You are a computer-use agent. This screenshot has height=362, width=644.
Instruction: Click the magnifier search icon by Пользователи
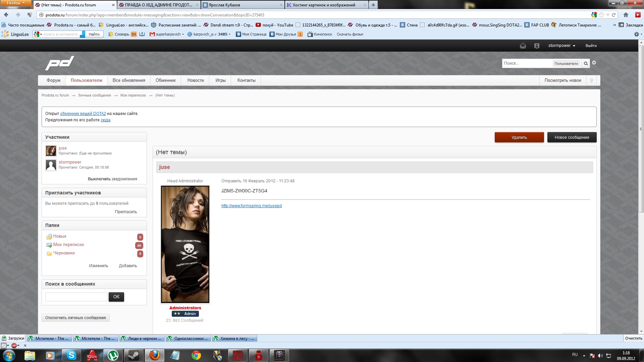pos(586,63)
